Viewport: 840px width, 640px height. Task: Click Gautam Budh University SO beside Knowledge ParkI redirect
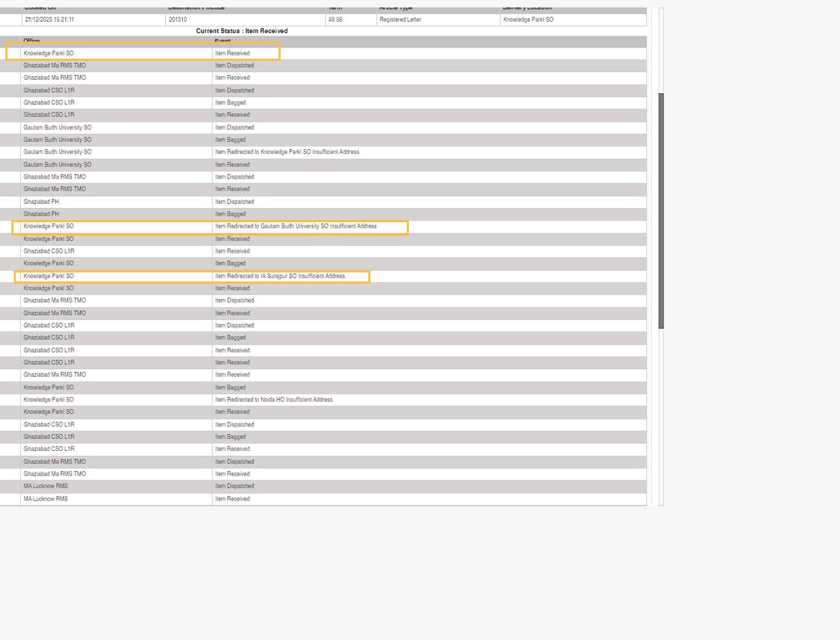[57, 152]
